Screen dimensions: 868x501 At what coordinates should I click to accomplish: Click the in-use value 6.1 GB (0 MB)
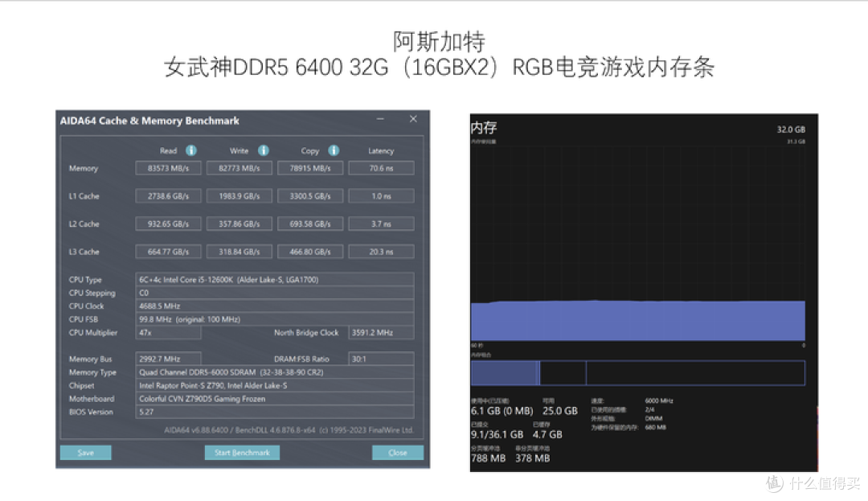[502, 411]
